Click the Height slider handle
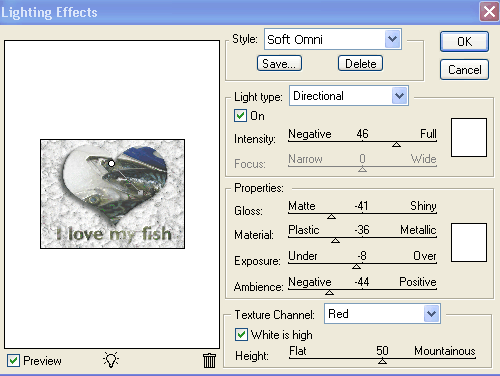The height and width of the screenshot is (376, 500). [x=382, y=361]
